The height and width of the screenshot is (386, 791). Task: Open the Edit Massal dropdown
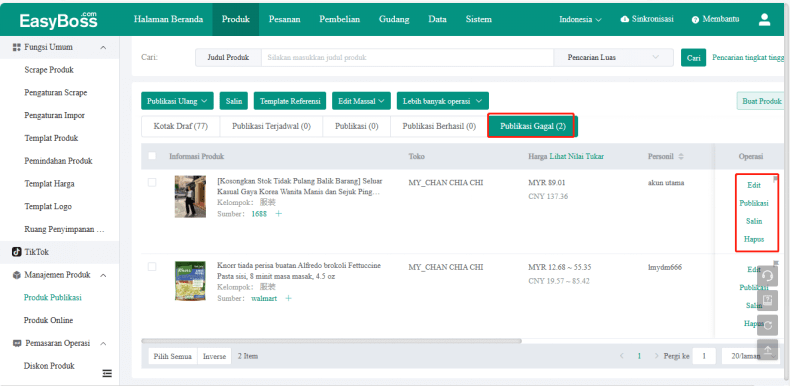pyautogui.click(x=361, y=101)
